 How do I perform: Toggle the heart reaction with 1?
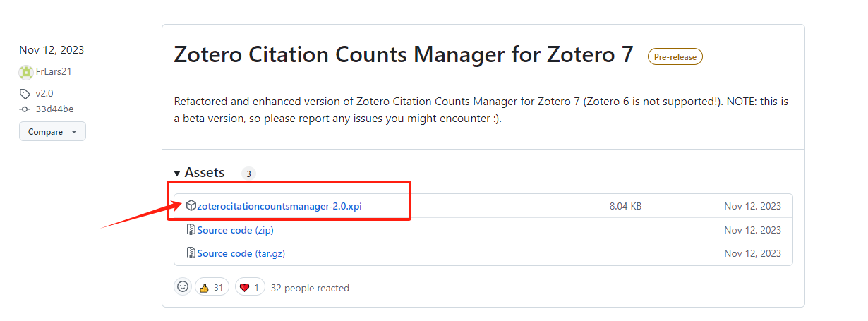coord(250,287)
